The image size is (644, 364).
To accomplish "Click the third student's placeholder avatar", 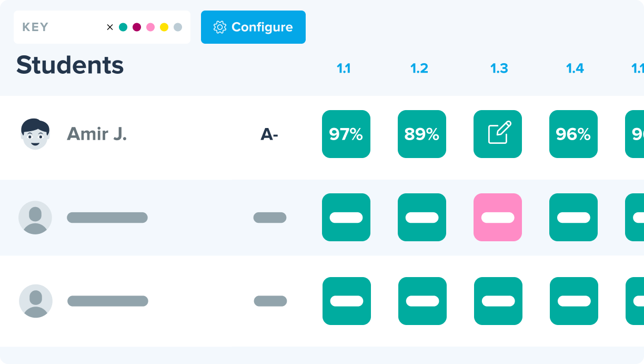I will [36, 301].
